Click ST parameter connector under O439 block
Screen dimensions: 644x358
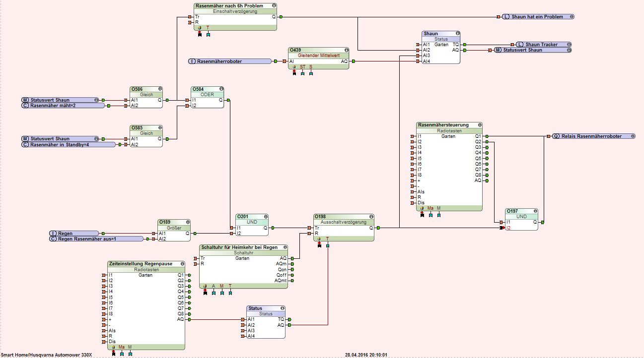[x=302, y=73]
